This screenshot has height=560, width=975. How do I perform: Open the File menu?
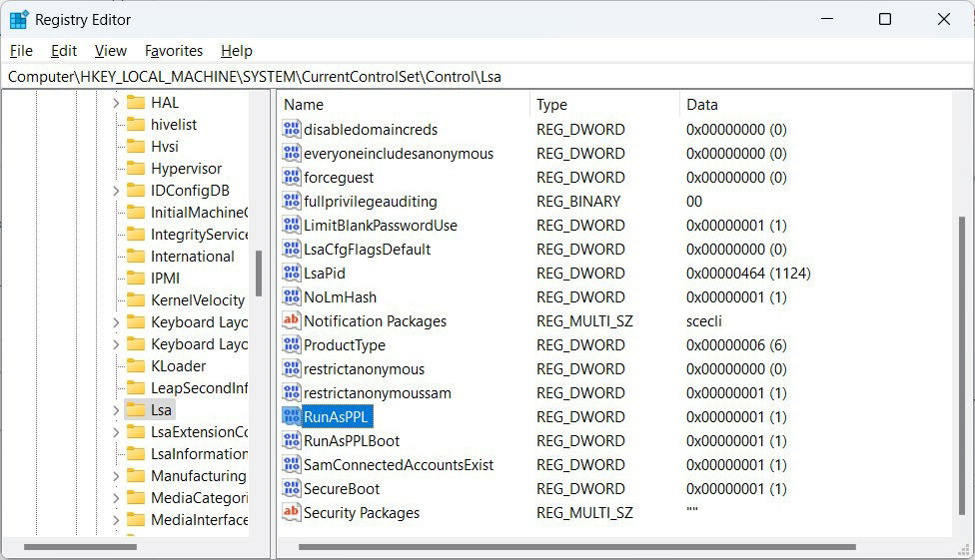click(x=21, y=51)
